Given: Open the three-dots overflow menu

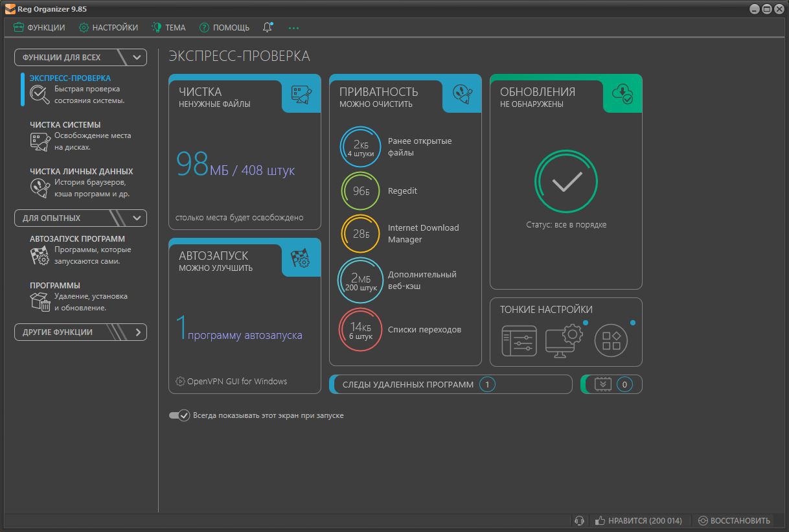Looking at the screenshot, I should [294, 28].
